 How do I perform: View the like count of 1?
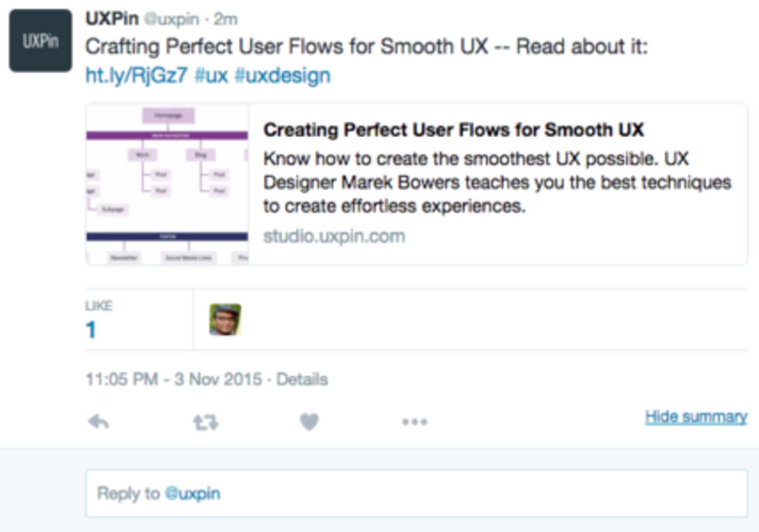[x=91, y=330]
